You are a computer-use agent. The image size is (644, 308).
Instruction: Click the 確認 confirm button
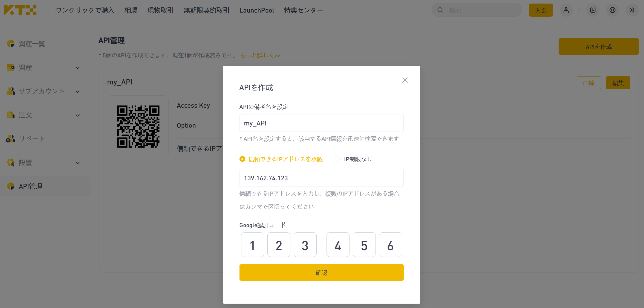tap(321, 272)
